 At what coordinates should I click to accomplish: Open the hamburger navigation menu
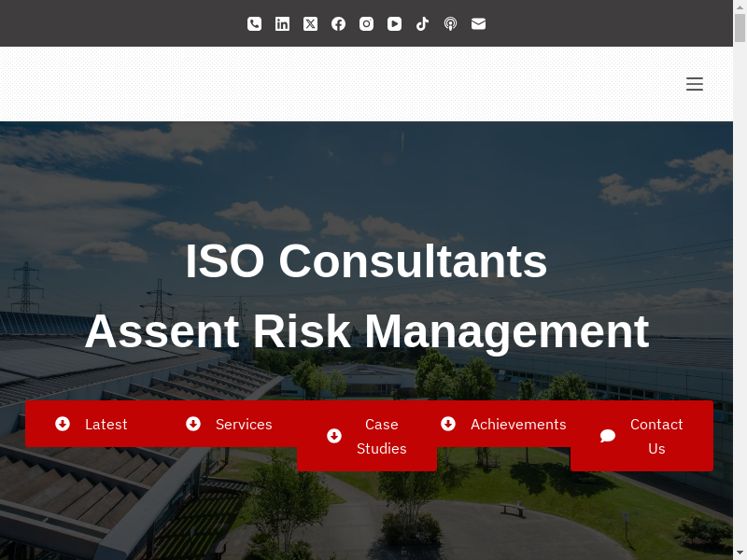click(x=694, y=84)
